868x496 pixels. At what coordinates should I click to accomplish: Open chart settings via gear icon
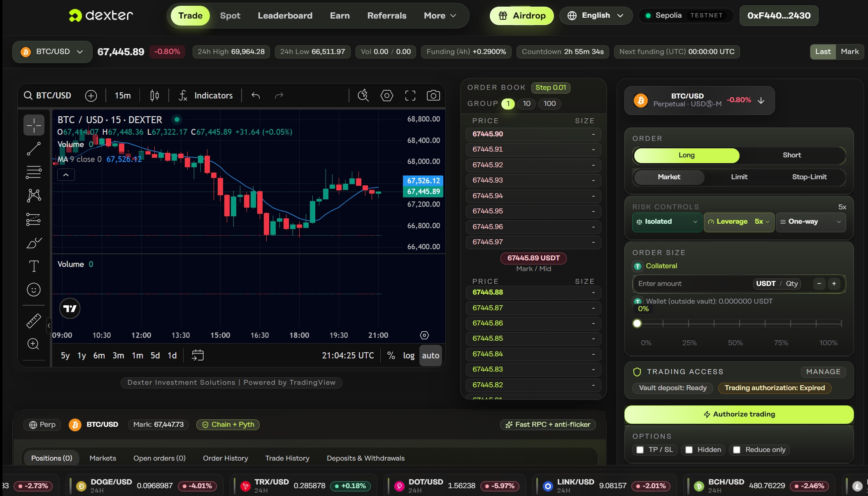(x=386, y=95)
